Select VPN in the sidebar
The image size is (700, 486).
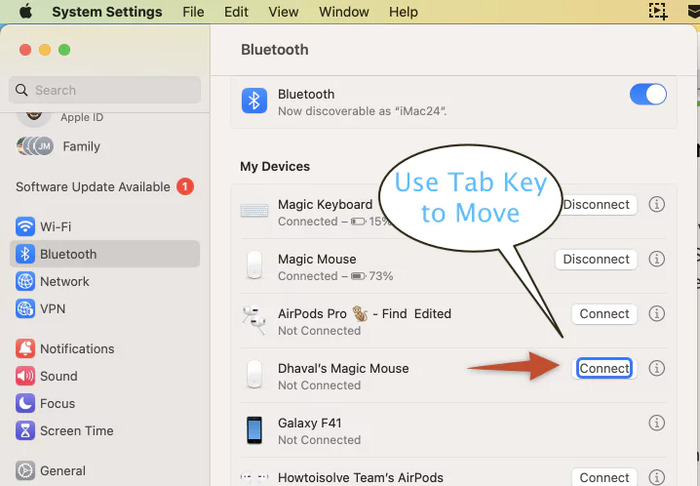53,309
